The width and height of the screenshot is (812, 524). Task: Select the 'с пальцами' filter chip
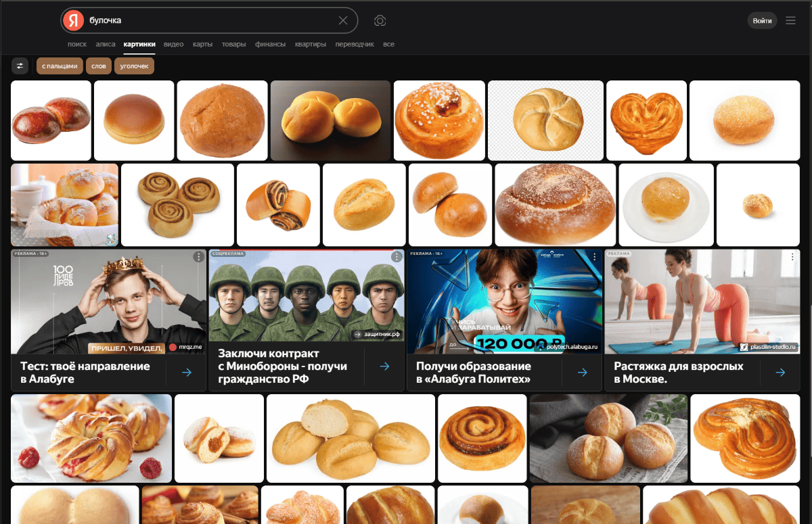tap(60, 66)
